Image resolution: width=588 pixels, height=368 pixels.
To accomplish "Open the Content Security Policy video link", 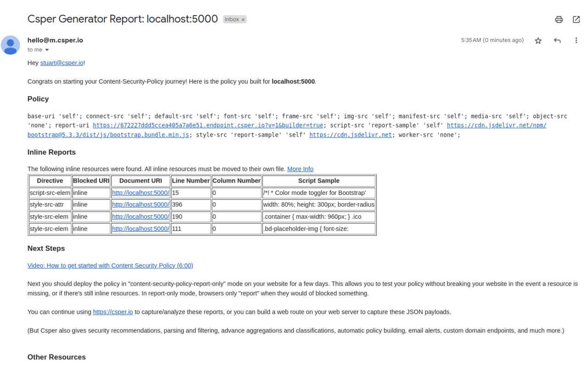I will (110, 265).
